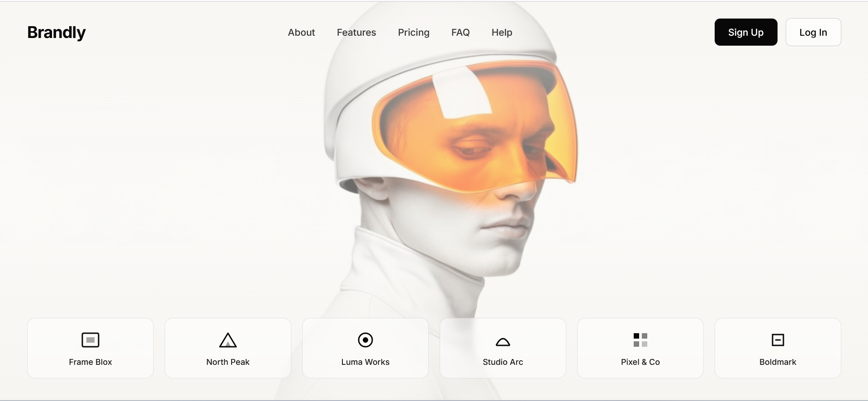Screen dimensions: 868x401
Task: Open the FAQ link
Action: click(460, 33)
